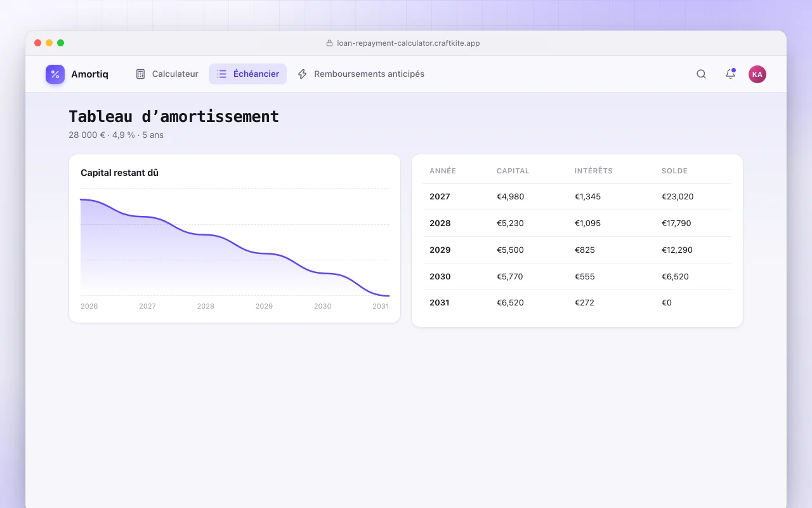Open the notifications bell

[x=730, y=74]
